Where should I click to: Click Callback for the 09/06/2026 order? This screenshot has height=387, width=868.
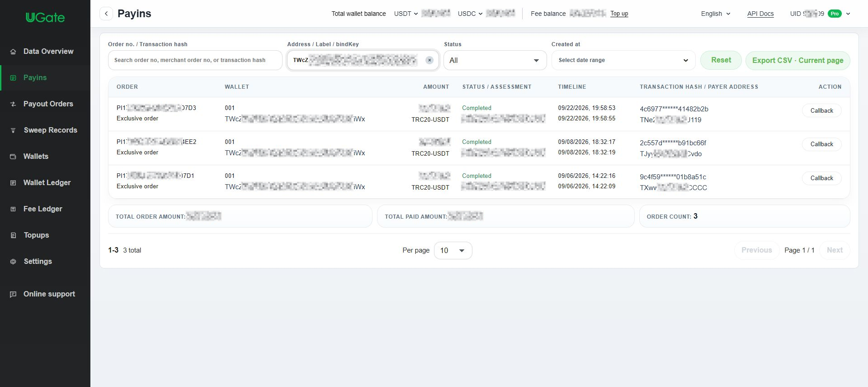(x=822, y=178)
